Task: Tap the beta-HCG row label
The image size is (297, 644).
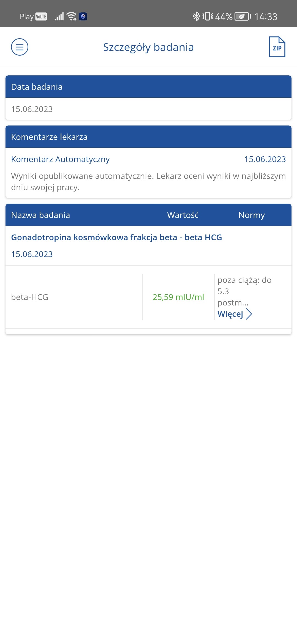Action: coord(30,297)
